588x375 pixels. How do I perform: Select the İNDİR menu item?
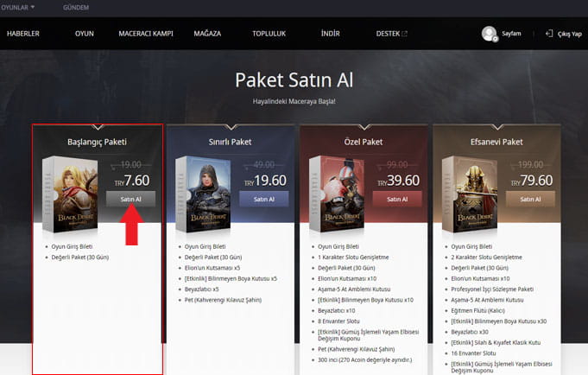pyautogui.click(x=331, y=34)
